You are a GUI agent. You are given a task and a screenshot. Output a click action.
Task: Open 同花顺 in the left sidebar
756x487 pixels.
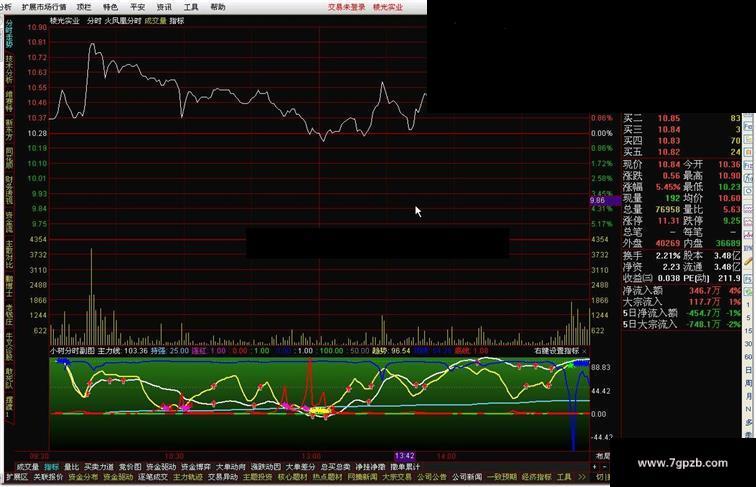click(x=9, y=158)
